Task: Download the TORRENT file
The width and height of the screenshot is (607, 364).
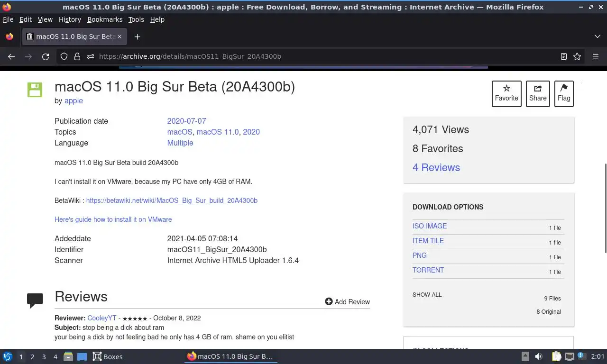Action: coord(428,270)
